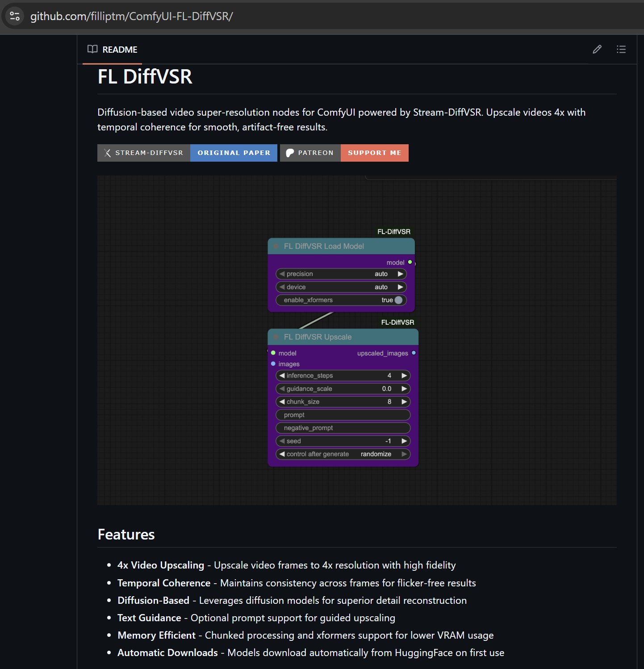Click the site information icon in address bar
The image size is (644, 669).
pyautogui.click(x=15, y=16)
